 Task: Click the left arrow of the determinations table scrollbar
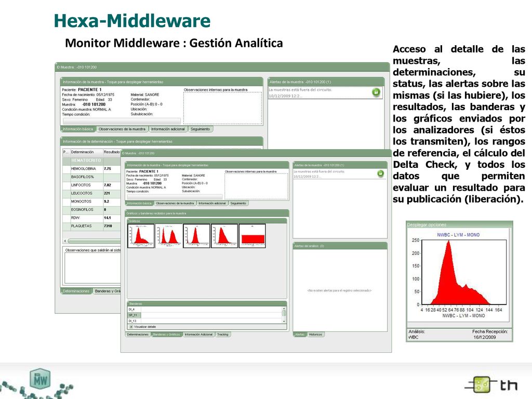click(x=65, y=241)
